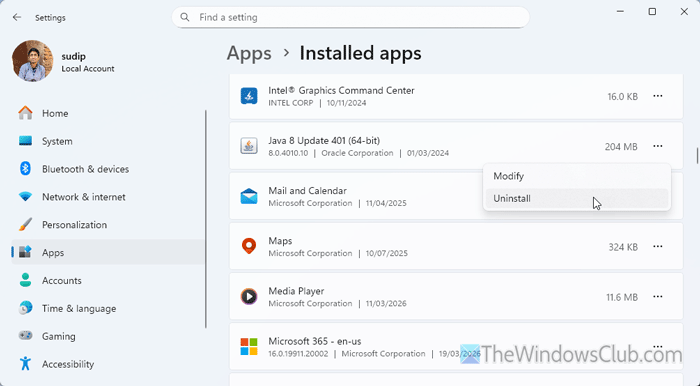Open Network & internet icon

coord(25,197)
